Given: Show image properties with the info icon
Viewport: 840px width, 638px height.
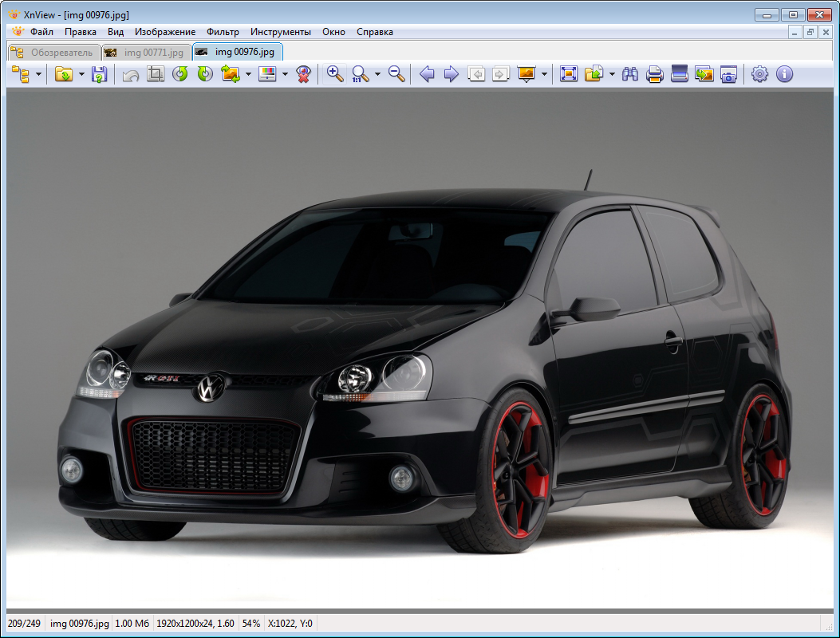Looking at the screenshot, I should (x=784, y=74).
